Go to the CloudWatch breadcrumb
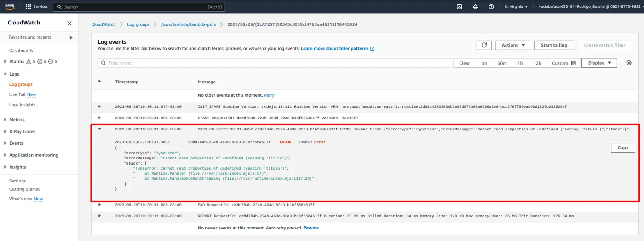Image resolution: width=644 pixels, height=241 pixels. point(103,24)
